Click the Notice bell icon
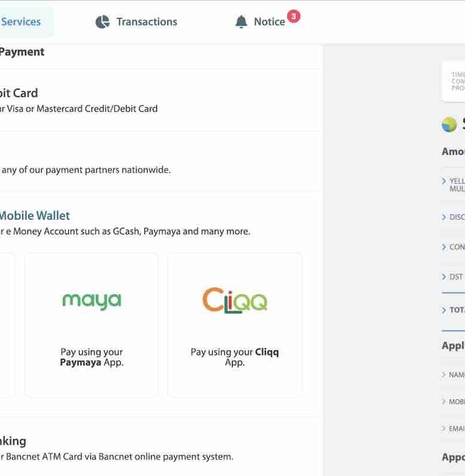Viewport: 465px width, 476px height. click(241, 22)
